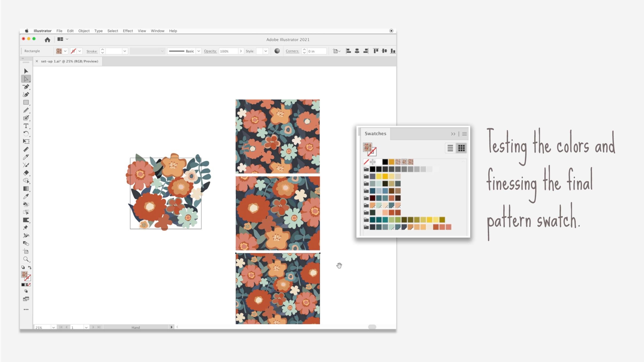Switch Swatches panel to list view
Image resolution: width=644 pixels, height=362 pixels.
pos(450,148)
